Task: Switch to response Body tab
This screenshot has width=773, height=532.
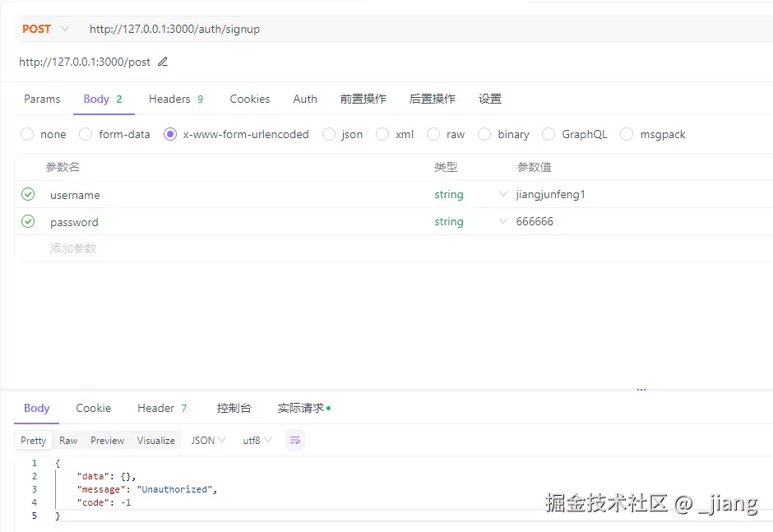Action: coord(37,408)
